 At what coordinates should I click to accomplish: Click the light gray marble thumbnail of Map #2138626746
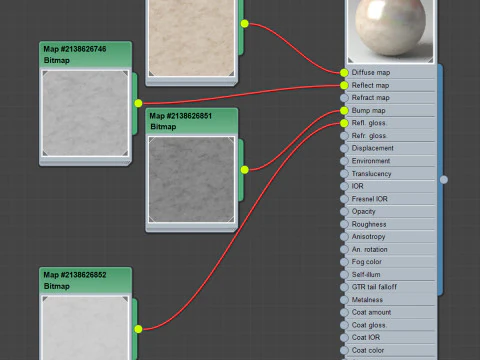pyautogui.click(x=85, y=113)
